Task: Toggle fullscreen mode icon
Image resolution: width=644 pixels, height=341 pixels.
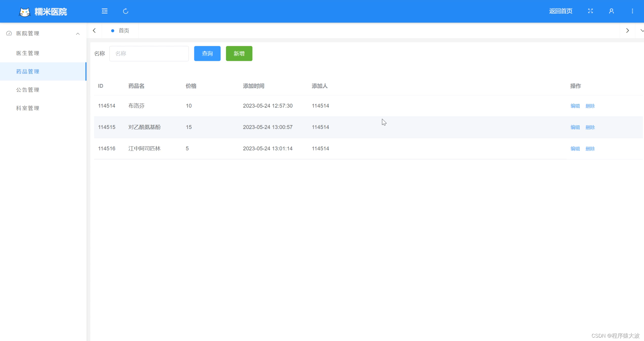Action: pyautogui.click(x=590, y=11)
